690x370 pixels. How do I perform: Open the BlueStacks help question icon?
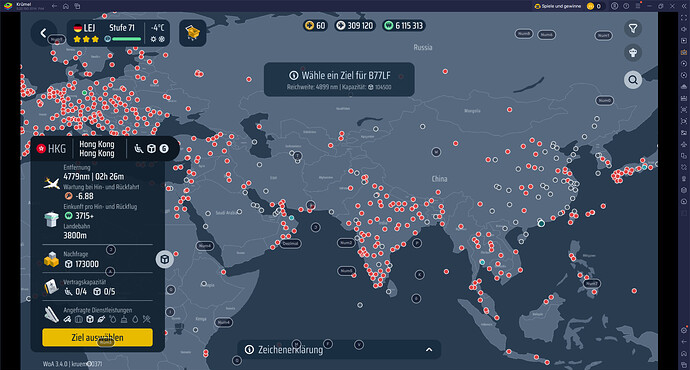click(x=626, y=6)
